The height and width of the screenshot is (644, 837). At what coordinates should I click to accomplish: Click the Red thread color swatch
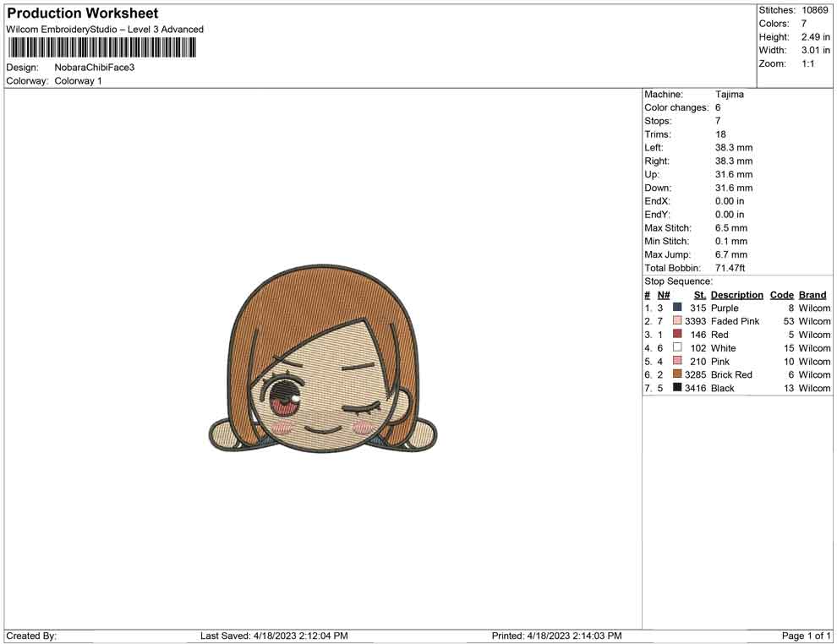pyautogui.click(x=677, y=334)
